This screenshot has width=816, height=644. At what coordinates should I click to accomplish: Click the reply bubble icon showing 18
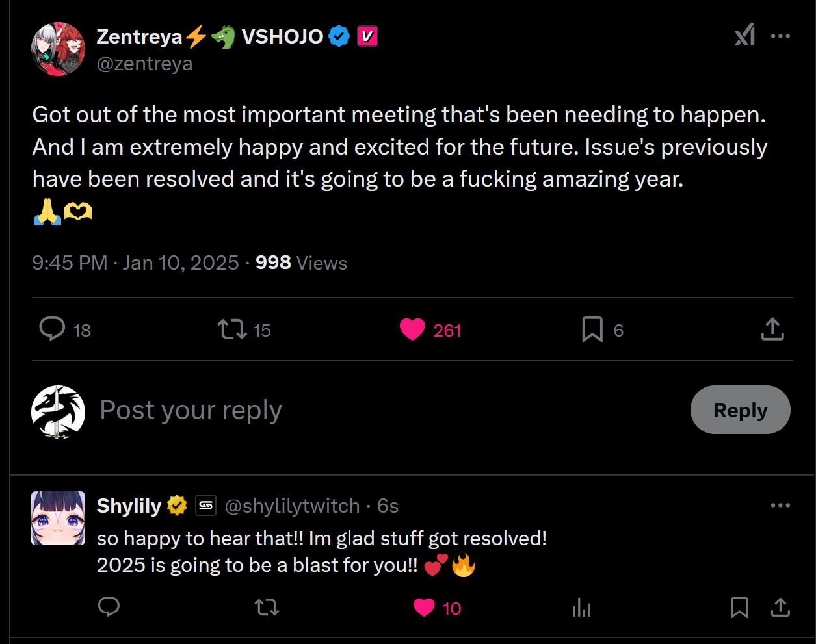coord(53,329)
